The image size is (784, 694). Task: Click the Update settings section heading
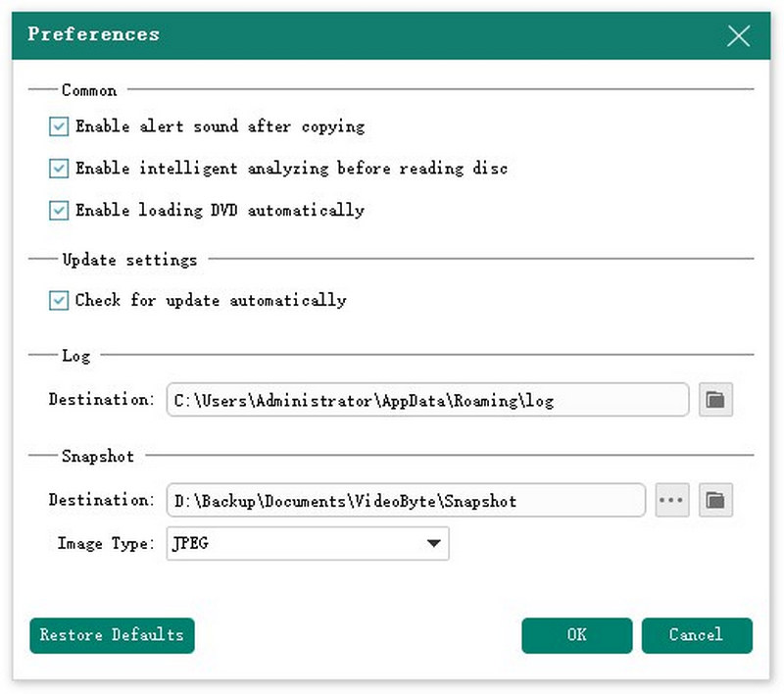[129, 260]
